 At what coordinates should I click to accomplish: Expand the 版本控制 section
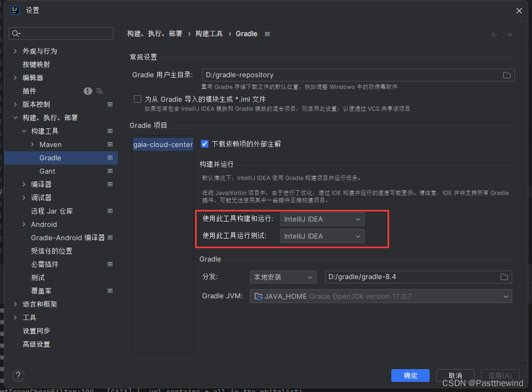pos(15,104)
